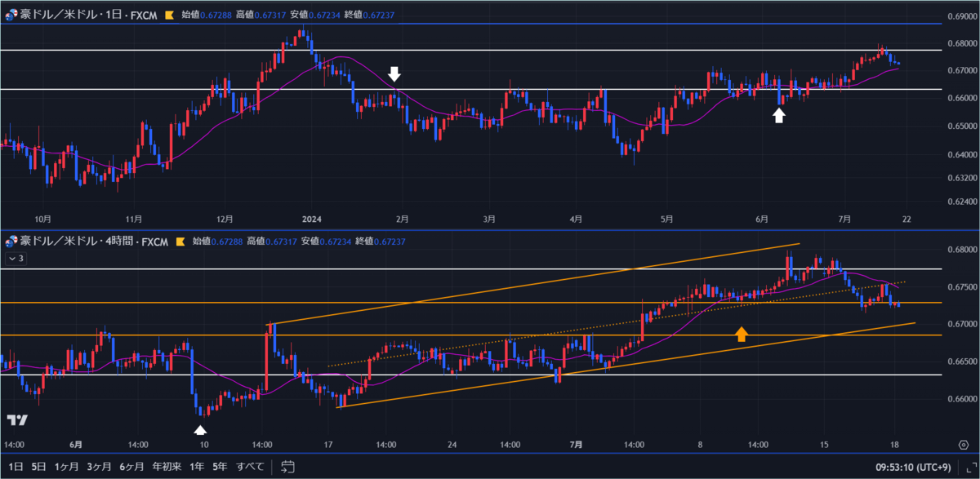Viewport: 980px width, 479px height.
Task: Click the AUD/USD flag icon on the 4-hour chart
Action: 11,241
